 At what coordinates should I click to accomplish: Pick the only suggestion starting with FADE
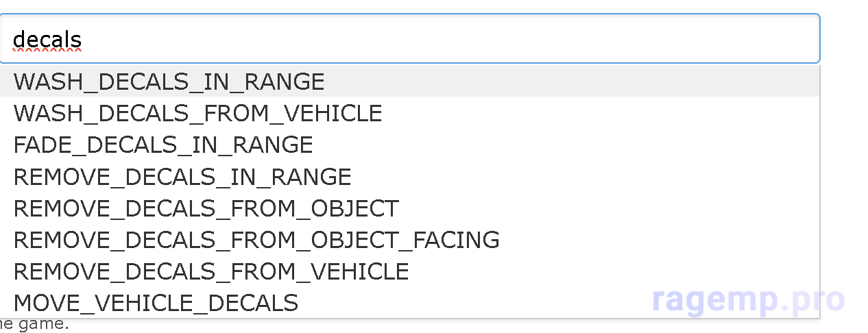pyautogui.click(x=163, y=145)
